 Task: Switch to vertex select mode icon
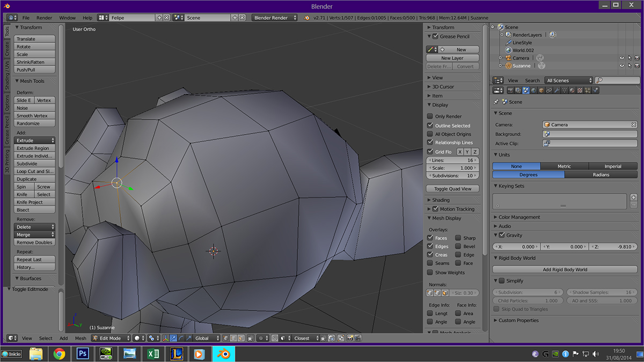click(x=225, y=338)
